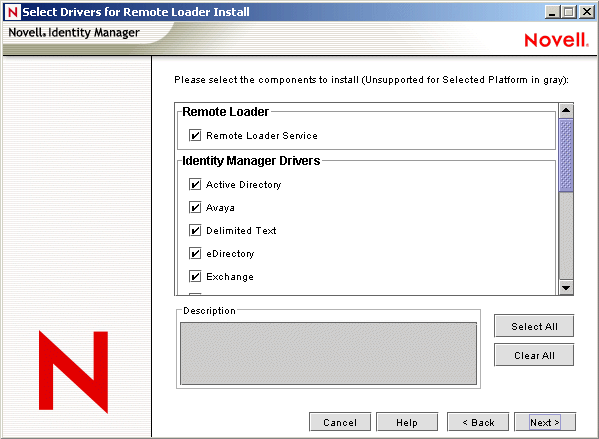Close the installer window
Viewport: 599px width, 439px height.
(x=586, y=12)
